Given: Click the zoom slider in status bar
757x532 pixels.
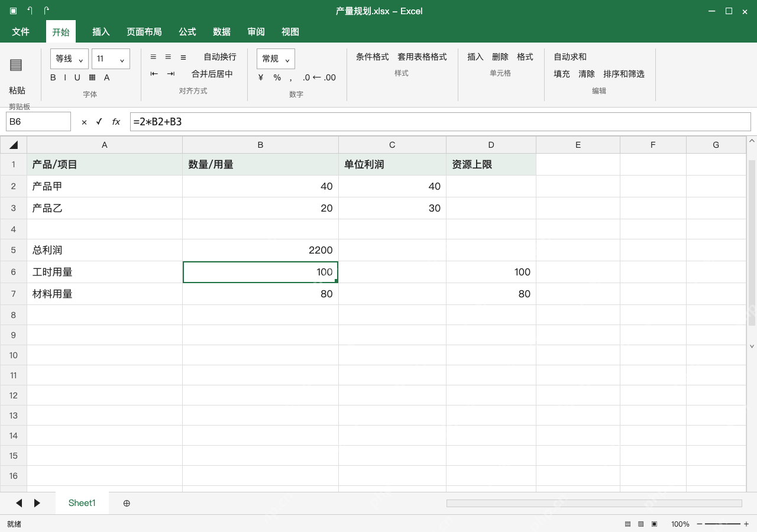Looking at the screenshot, I should [723, 524].
